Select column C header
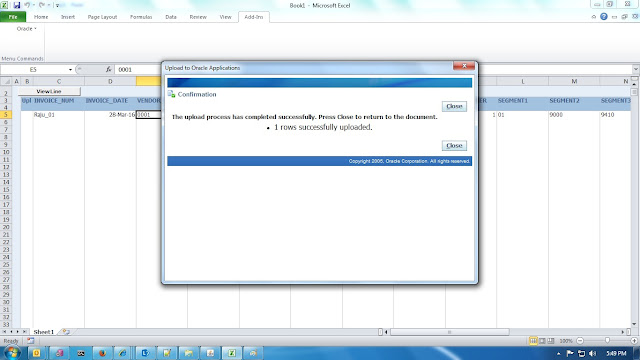 59,81
